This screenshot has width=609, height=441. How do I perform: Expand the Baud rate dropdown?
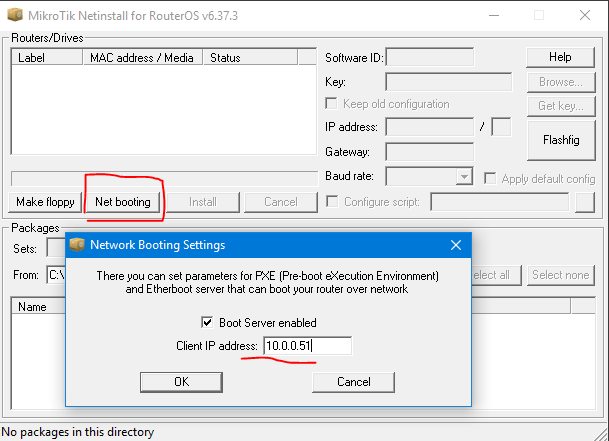coord(464,177)
